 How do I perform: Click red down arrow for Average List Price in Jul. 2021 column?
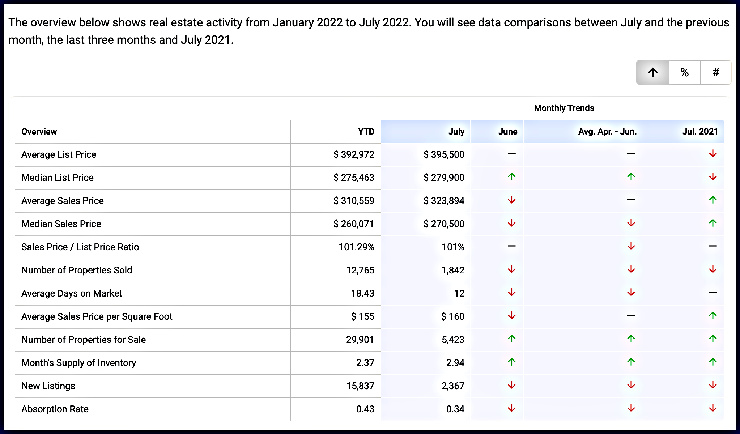(712, 154)
